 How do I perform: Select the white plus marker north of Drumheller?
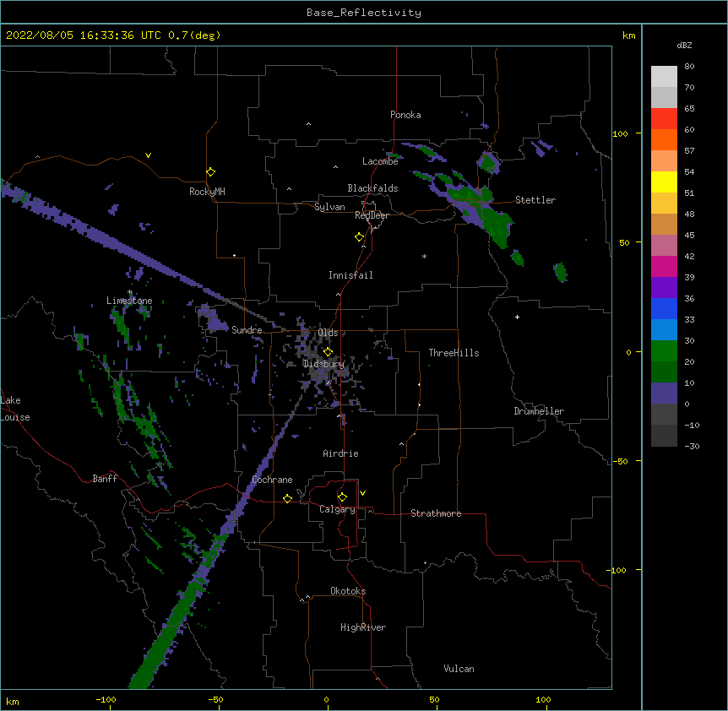pyautogui.click(x=517, y=317)
